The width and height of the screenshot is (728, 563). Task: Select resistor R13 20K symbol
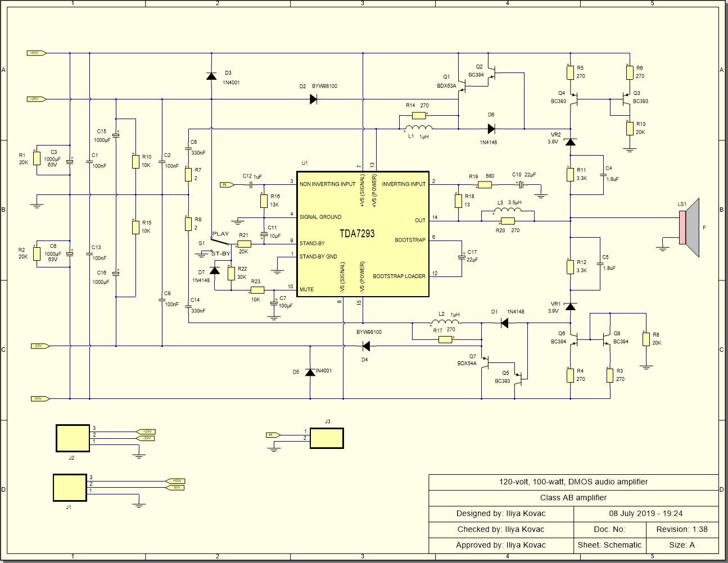coord(630,128)
